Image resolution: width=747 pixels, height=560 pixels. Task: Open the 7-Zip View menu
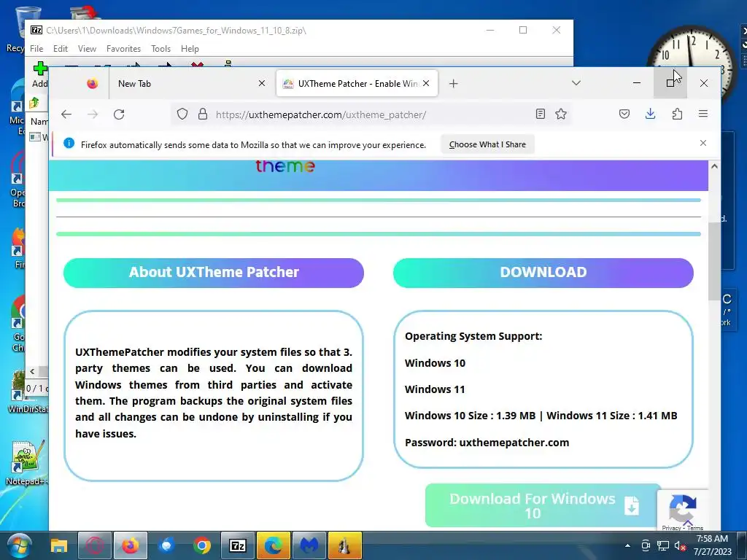pos(87,49)
